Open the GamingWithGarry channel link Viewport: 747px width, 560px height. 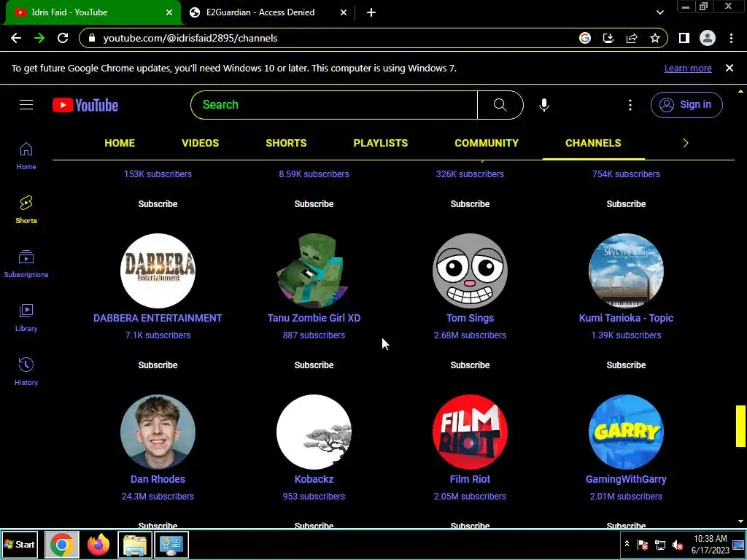click(626, 479)
